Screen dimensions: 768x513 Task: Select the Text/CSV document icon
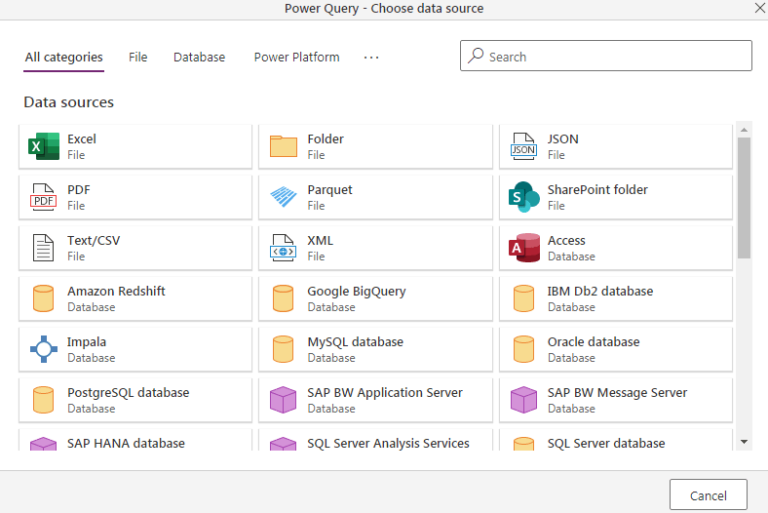(44, 247)
